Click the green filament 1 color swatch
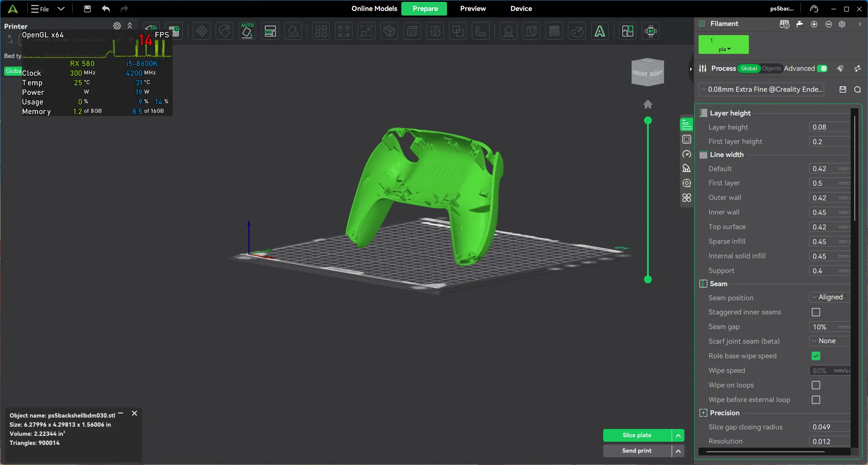 724,44
